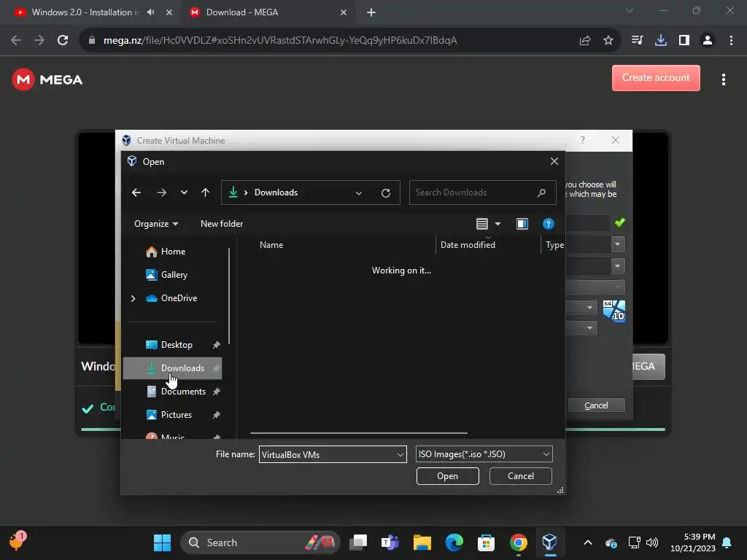747x560 pixels.
Task: Open a new browser tab
Action: point(371,12)
